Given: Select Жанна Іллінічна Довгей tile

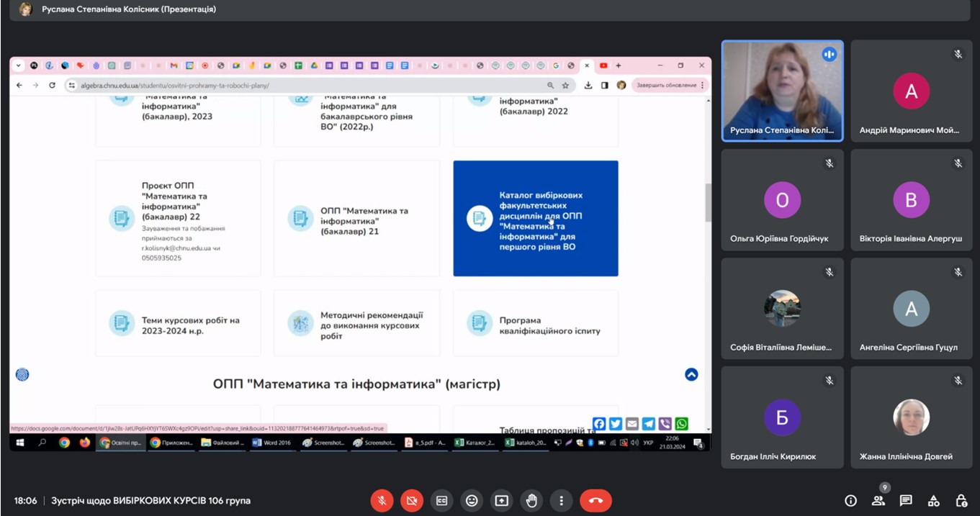Looking at the screenshot, I should tap(911, 418).
